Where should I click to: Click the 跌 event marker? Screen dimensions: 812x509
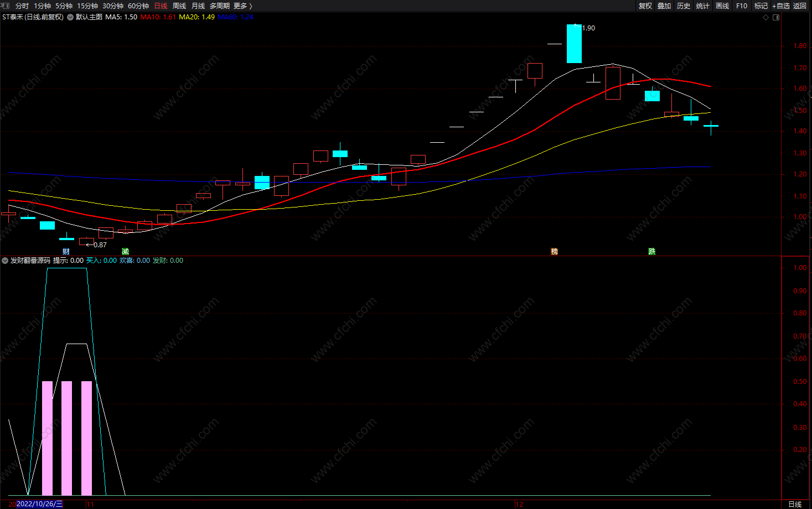[x=652, y=252]
